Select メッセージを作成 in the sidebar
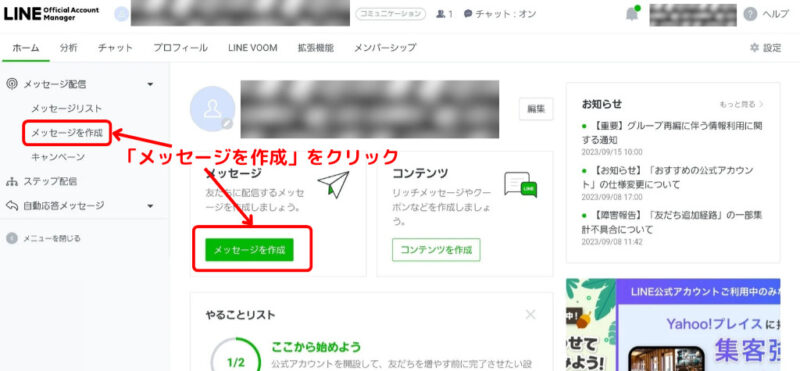Viewport: 800px width, 371px height. coord(67,134)
